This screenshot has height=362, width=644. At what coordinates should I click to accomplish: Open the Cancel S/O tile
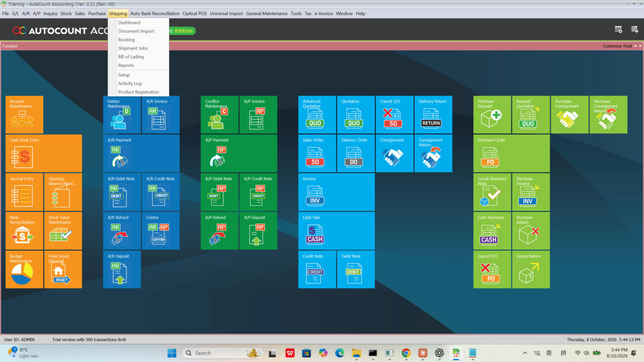tap(395, 114)
